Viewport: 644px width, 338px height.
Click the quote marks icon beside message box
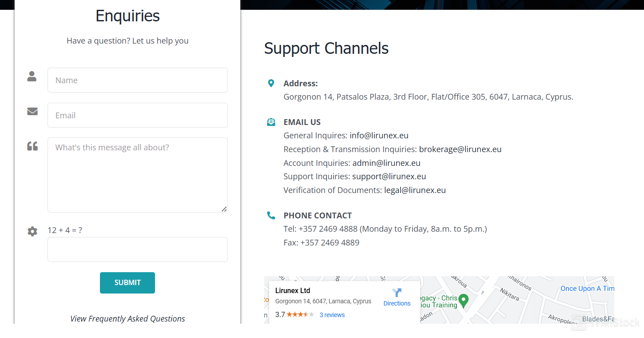click(32, 146)
